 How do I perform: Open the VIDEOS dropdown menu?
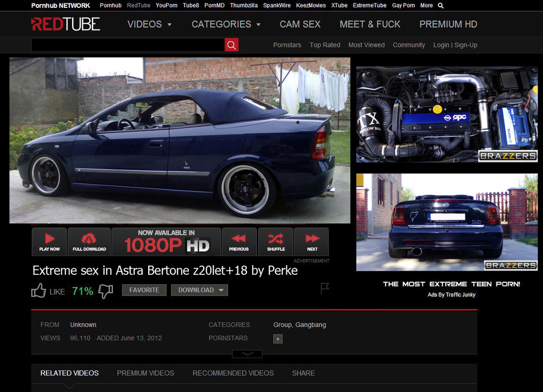[149, 24]
